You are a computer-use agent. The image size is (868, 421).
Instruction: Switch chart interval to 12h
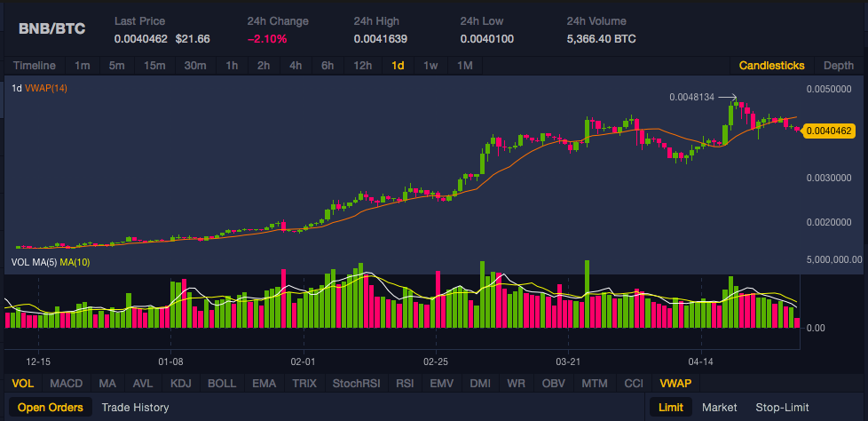[x=363, y=66]
